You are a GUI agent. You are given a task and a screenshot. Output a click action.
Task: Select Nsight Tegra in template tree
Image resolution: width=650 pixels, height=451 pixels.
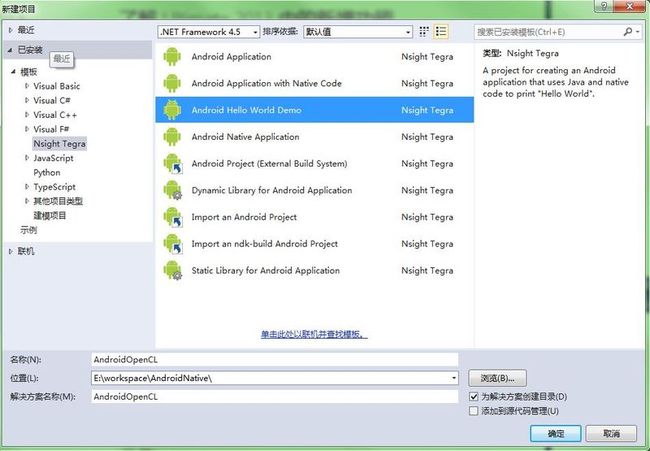click(x=60, y=144)
